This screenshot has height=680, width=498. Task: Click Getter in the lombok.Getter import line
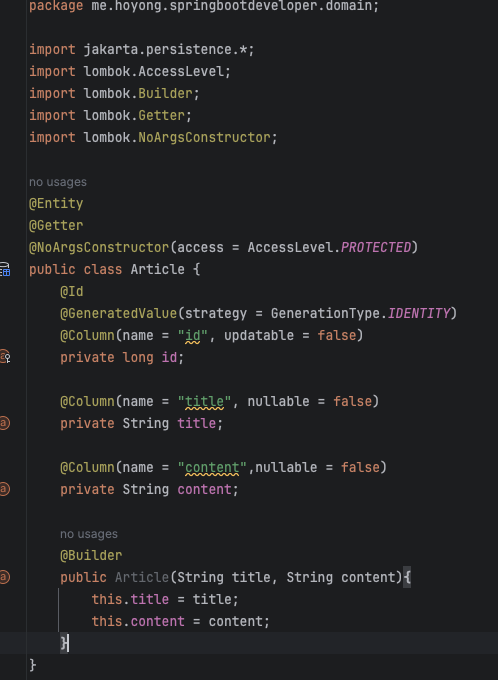[x=161, y=115]
